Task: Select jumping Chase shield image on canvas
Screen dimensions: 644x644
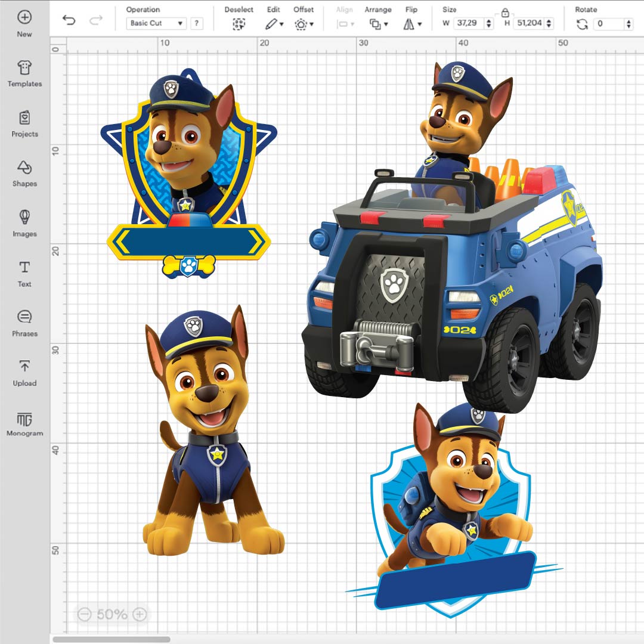Action: (454, 510)
